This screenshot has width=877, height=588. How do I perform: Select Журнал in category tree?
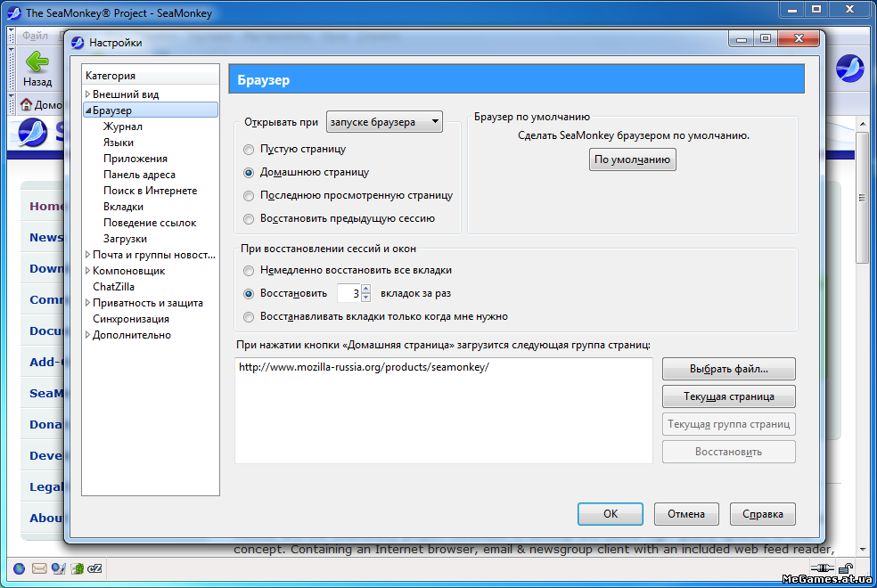[x=123, y=127]
